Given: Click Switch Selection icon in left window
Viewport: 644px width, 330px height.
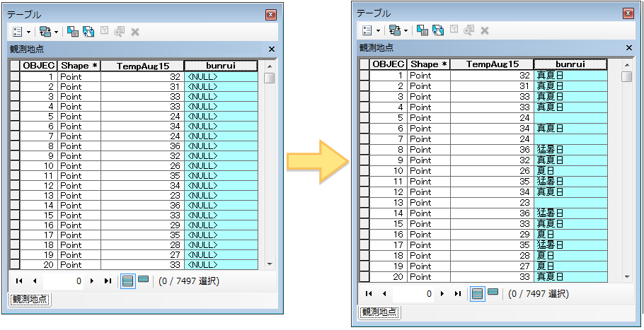Looking at the screenshot, I should point(88,32).
